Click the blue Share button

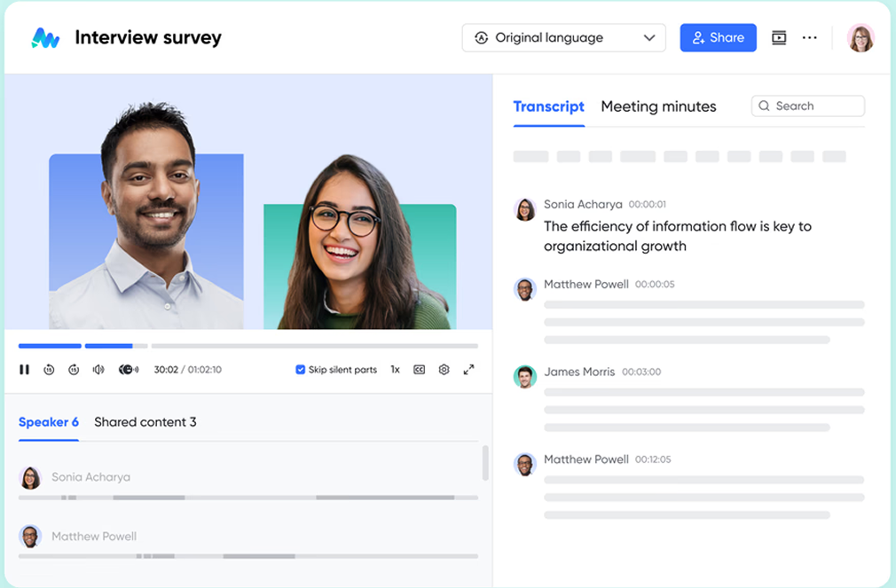[x=718, y=38]
